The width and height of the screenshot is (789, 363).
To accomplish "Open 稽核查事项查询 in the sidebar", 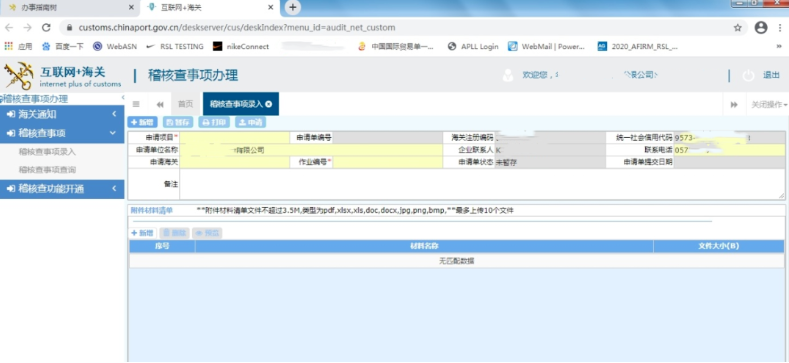I will point(47,170).
